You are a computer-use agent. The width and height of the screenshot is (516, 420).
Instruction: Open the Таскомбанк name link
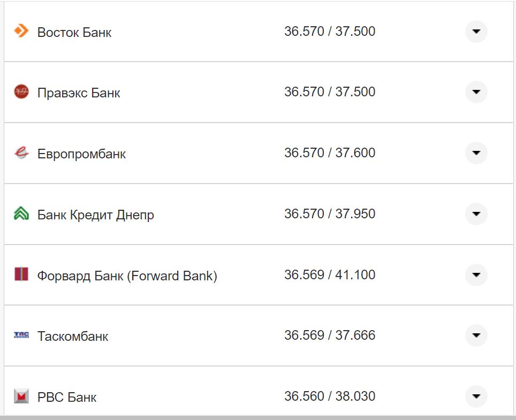pyautogui.click(x=73, y=337)
